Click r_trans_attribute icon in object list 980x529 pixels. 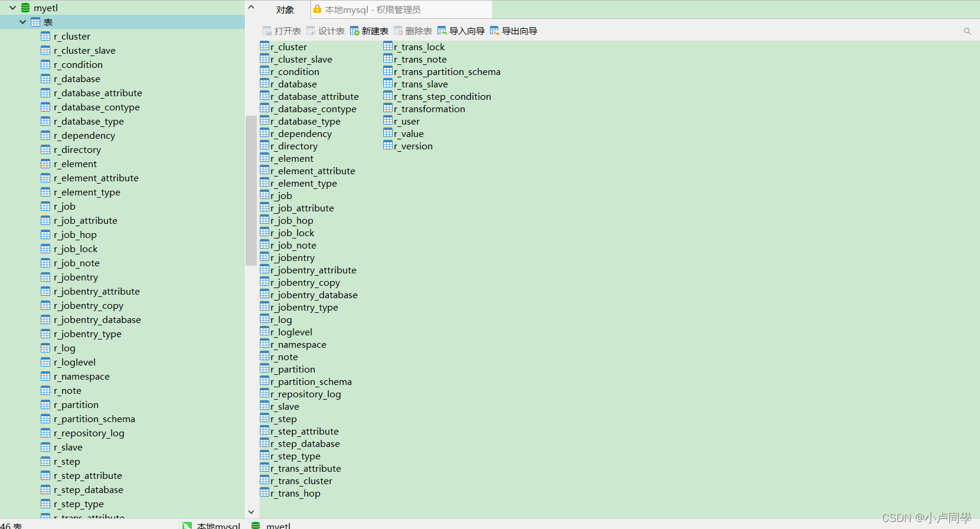pyautogui.click(x=264, y=468)
